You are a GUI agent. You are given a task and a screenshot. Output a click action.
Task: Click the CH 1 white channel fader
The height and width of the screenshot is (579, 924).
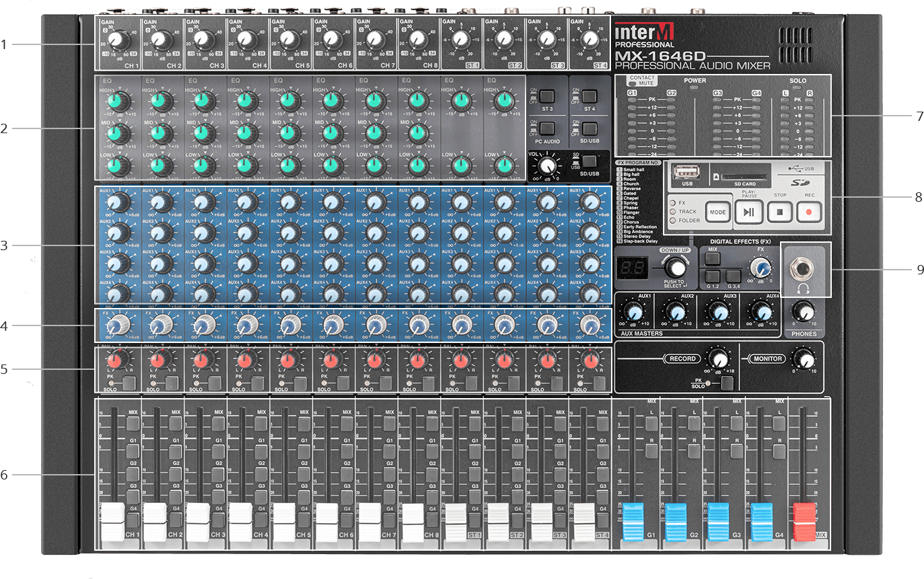(112, 522)
